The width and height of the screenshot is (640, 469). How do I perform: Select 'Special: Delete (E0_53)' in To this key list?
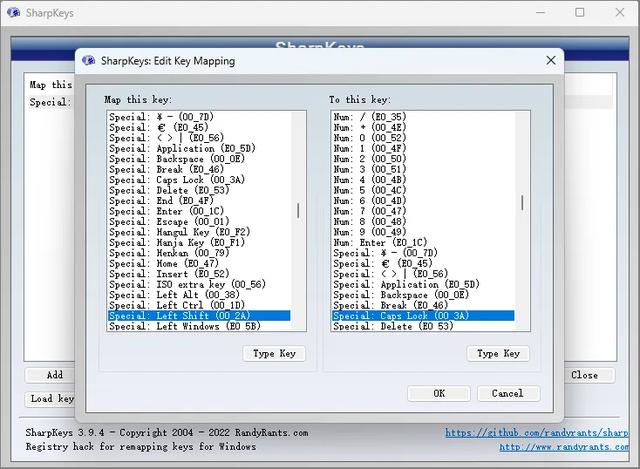[423, 326]
